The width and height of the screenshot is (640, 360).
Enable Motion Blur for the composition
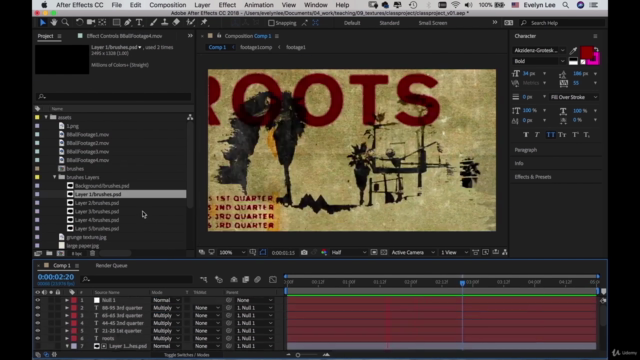[x=258, y=280]
